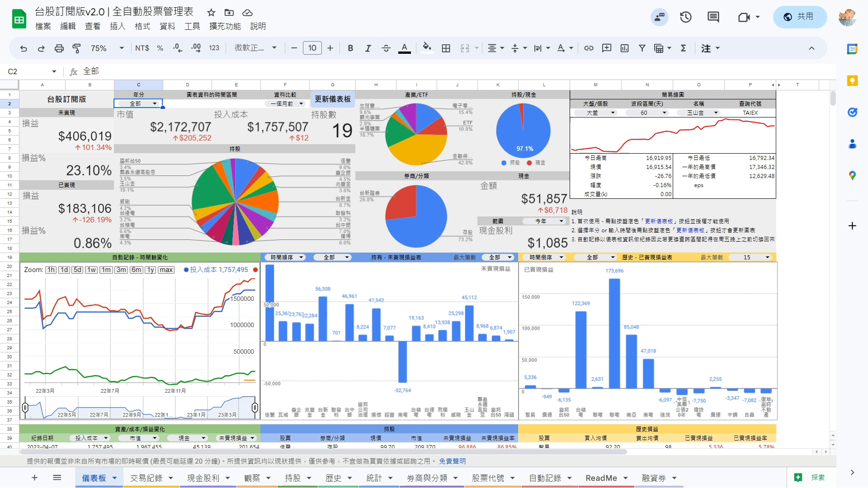Open version history clock icon
The width and height of the screenshot is (868, 488).
click(x=685, y=17)
